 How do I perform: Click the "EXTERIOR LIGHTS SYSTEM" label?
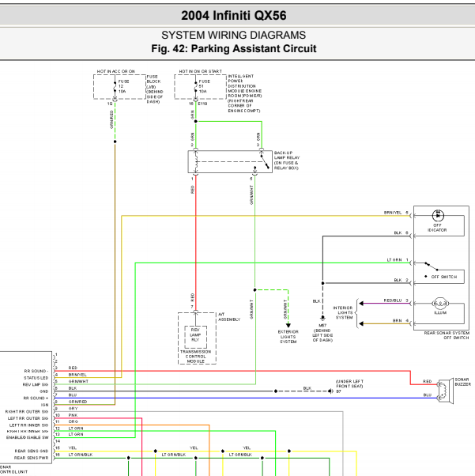pos(288,337)
